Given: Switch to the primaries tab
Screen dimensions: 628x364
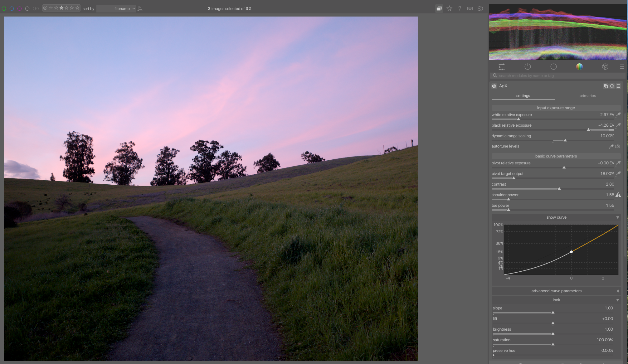Looking at the screenshot, I should click(x=587, y=96).
